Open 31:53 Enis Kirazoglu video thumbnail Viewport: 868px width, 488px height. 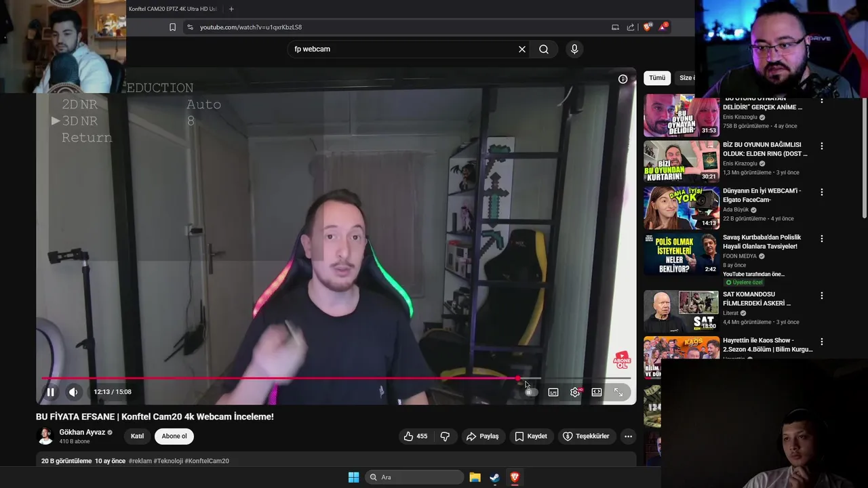(x=681, y=115)
